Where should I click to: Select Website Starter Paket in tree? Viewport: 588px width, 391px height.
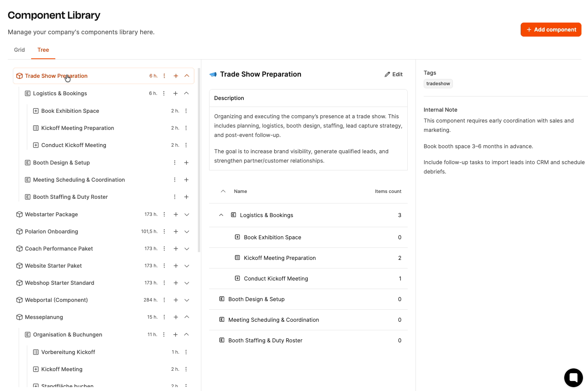tap(53, 266)
